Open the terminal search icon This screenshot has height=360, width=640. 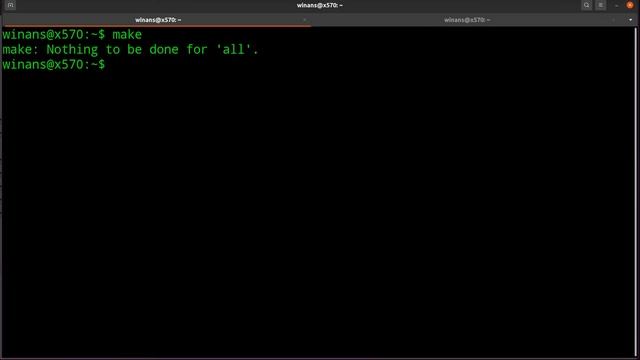click(x=587, y=5)
